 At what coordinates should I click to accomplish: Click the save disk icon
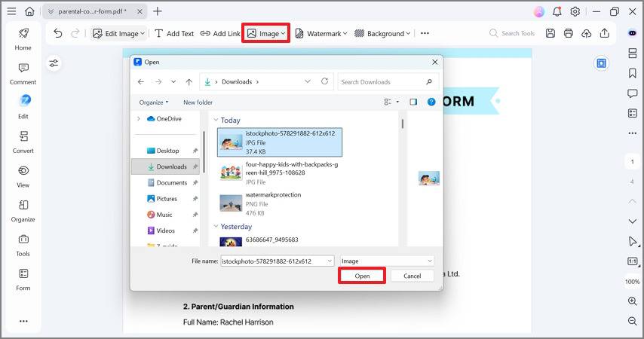[x=550, y=33]
